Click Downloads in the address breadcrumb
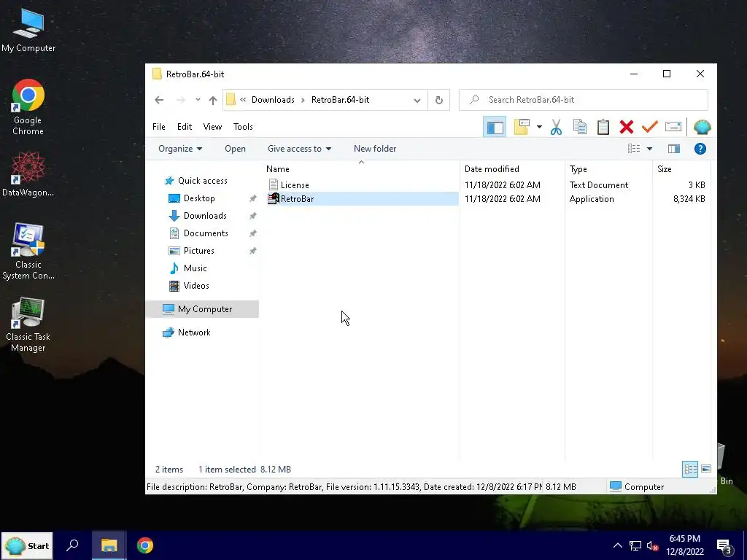 (x=273, y=100)
